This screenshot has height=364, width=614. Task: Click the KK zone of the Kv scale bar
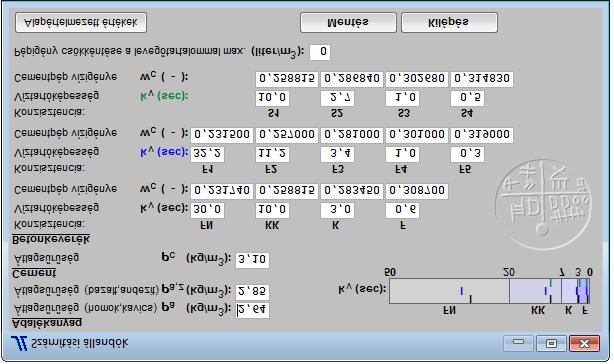tap(535, 291)
